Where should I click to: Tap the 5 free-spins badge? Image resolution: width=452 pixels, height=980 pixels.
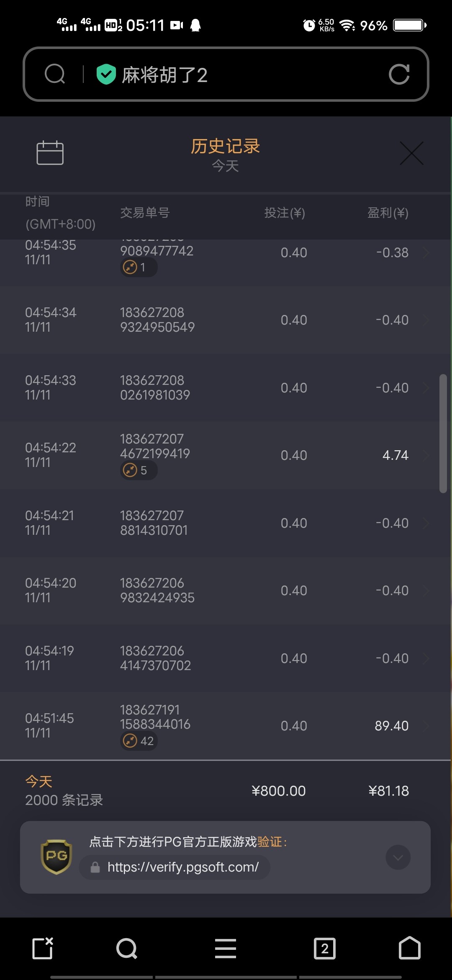pyautogui.click(x=139, y=470)
